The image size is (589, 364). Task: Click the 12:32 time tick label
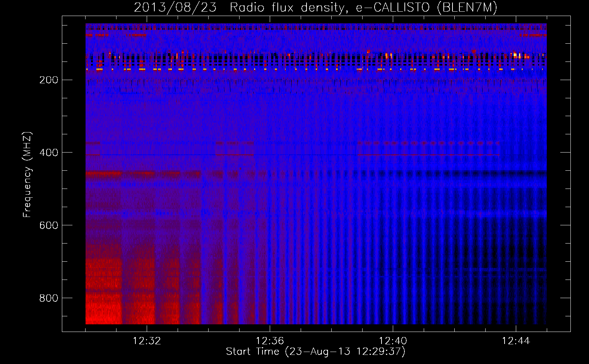[147, 341]
